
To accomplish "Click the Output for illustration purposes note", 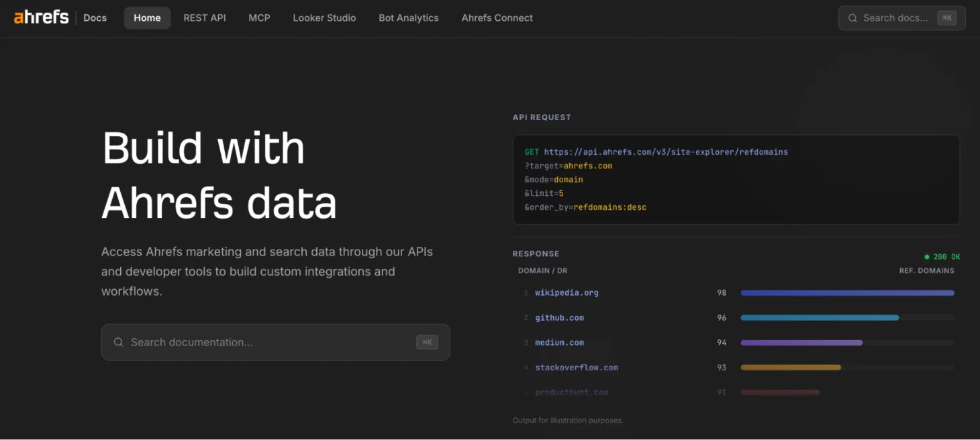I will coord(568,421).
